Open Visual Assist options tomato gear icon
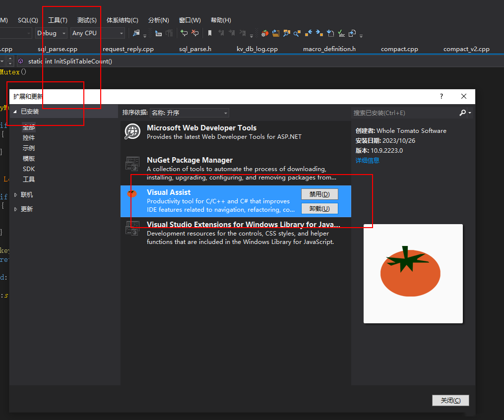Image resolution: width=504 pixels, height=420 pixels. [x=265, y=33]
